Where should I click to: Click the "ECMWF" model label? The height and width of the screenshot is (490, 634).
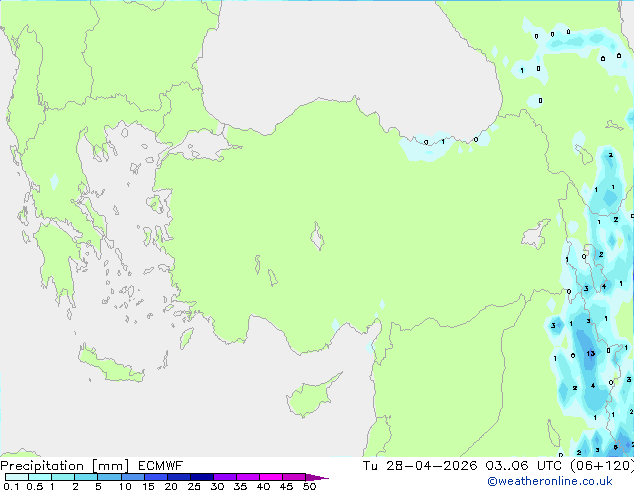click(x=161, y=466)
